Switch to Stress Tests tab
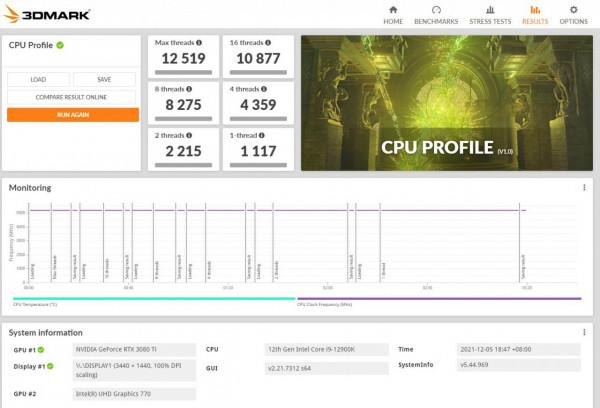Image resolution: width=600 pixels, height=408 pixels. (490, 15)
